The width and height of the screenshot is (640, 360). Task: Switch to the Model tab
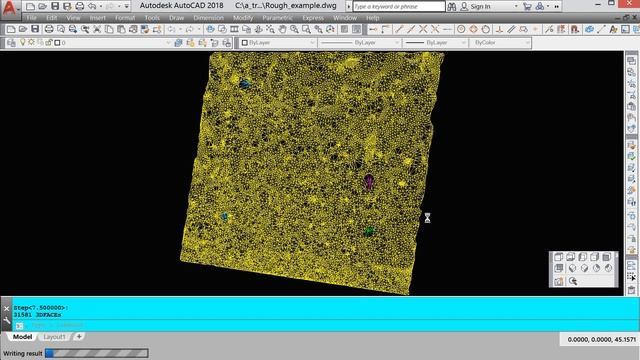pyautogui.click(x=22, y=337)
